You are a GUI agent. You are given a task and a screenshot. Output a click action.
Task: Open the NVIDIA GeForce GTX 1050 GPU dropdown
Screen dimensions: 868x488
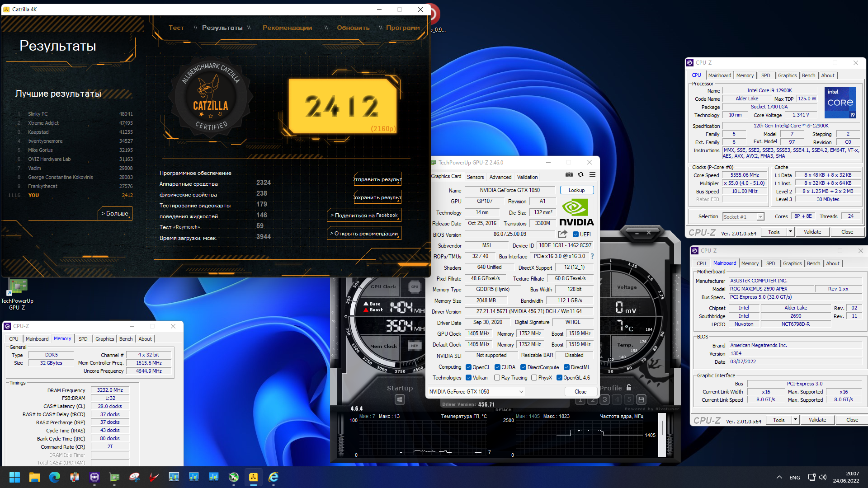pyautogui.click(x=476, y=392)
